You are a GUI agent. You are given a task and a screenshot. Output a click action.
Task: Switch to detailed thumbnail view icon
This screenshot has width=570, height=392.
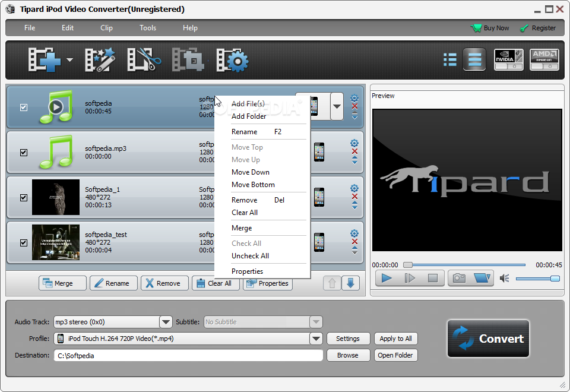point(474,59)
